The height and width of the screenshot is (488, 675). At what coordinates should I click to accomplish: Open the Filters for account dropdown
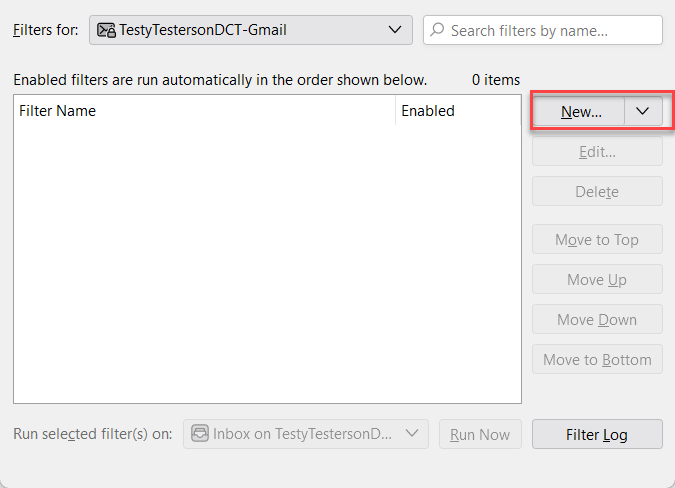[x=251, y=30]
